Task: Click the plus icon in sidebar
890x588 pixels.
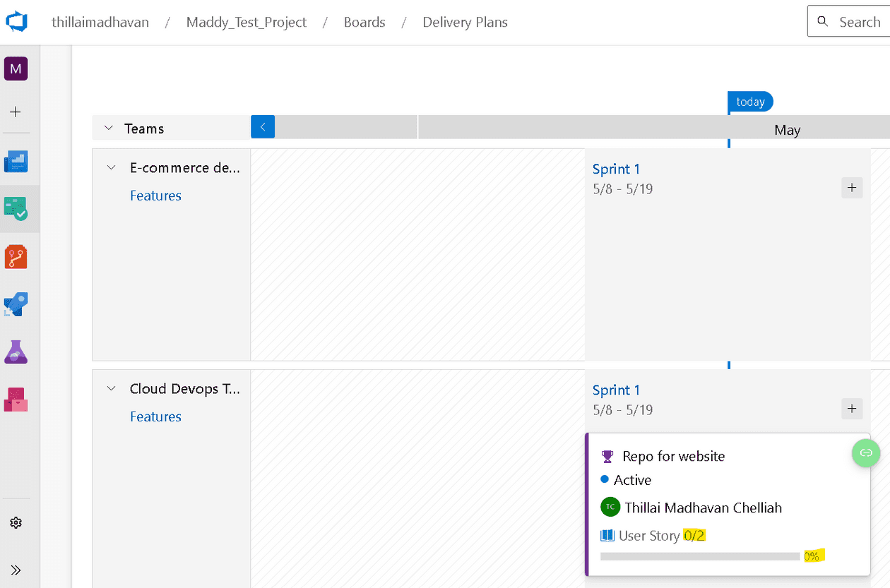Action: [x=16, y=112]
